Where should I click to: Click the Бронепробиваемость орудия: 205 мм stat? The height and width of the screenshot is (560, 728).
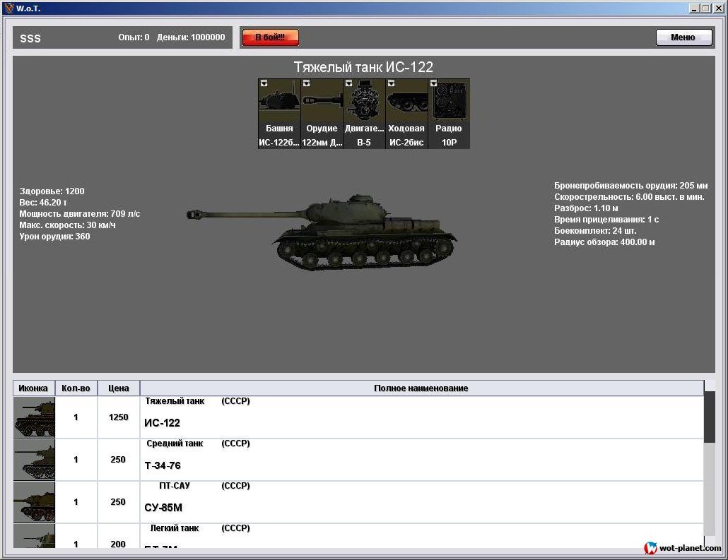point(631,186)
